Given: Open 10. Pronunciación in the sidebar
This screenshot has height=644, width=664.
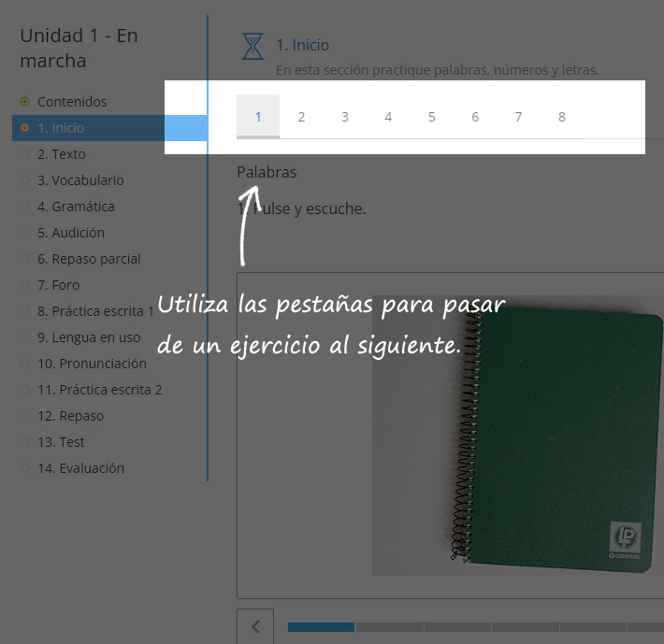Looking at the screenshot, I should coord(92,364).
